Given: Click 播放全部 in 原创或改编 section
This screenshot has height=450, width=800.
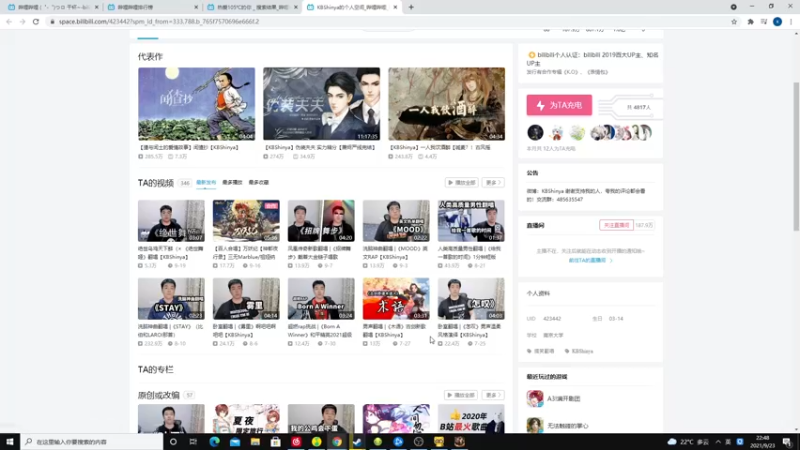Looking at the screenshot, I should [x=461, y=395].
